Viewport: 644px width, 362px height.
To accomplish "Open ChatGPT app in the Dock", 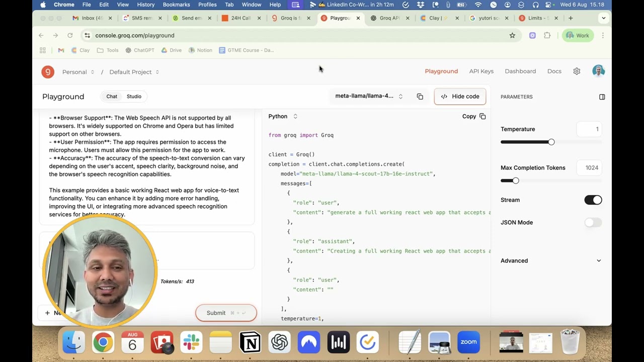I will (x=279, y=342).
